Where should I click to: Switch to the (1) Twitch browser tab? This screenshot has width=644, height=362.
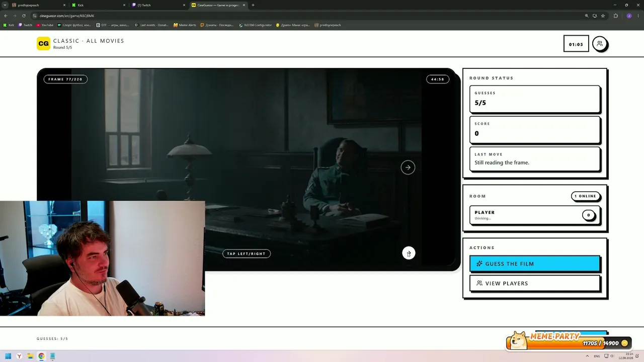(x=158, y=5)
